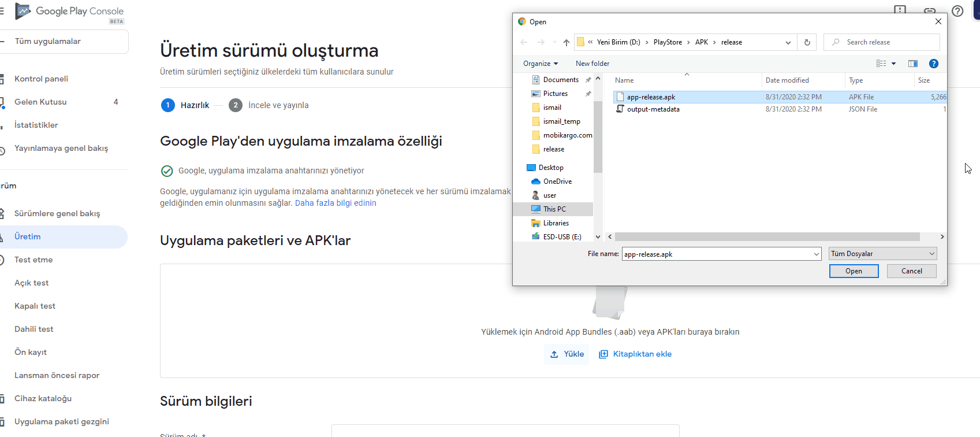Open recent locations dropdown arrow
Screen dimensions: 980x437
coord(554,42)
